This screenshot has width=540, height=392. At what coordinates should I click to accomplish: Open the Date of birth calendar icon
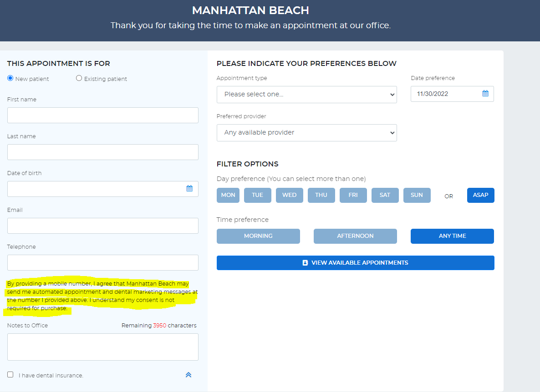point(189,188)
